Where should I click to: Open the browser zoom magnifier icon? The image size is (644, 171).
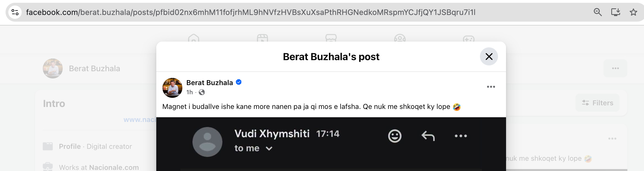[x=598, y=12]
